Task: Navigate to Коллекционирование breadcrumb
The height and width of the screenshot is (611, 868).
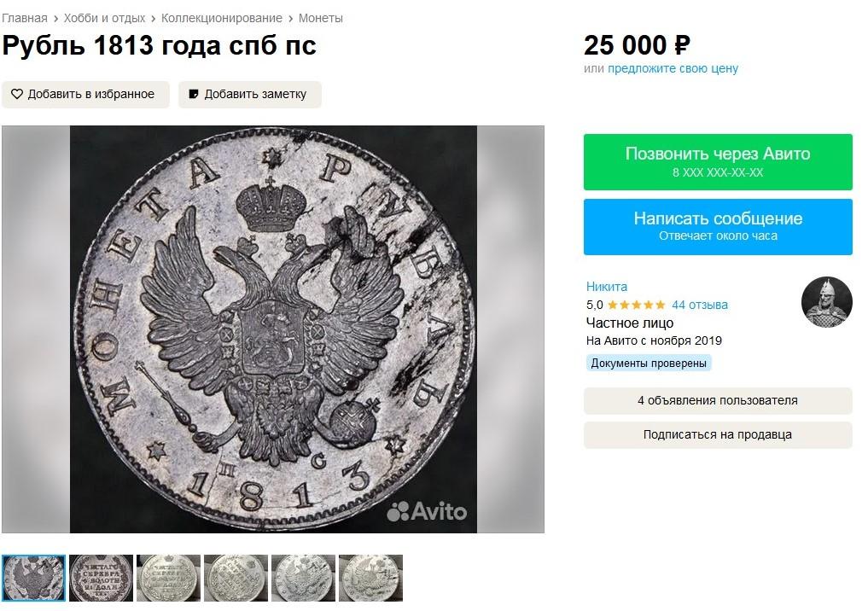Action: (221, 18)
